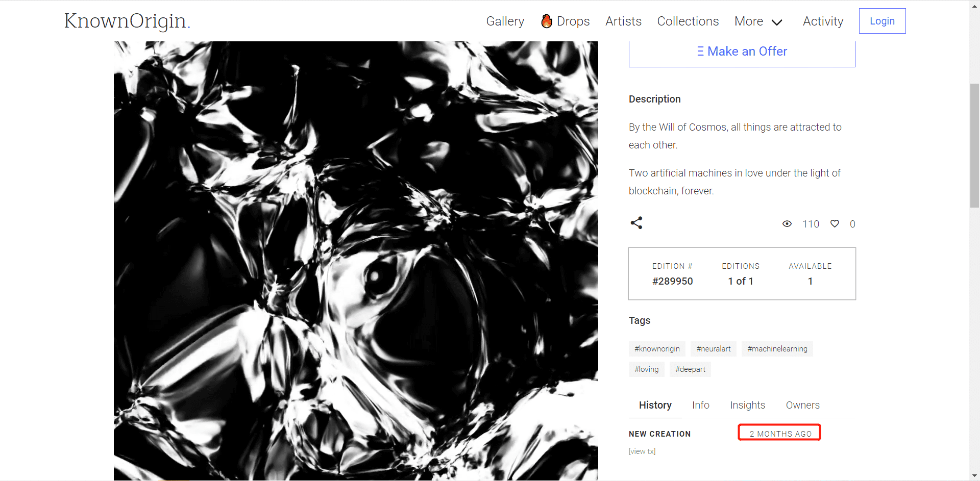The width and height of the screenshot is (980, 481).
Task: Select the #machinelearning tag
Action: [x=777, y=349]
